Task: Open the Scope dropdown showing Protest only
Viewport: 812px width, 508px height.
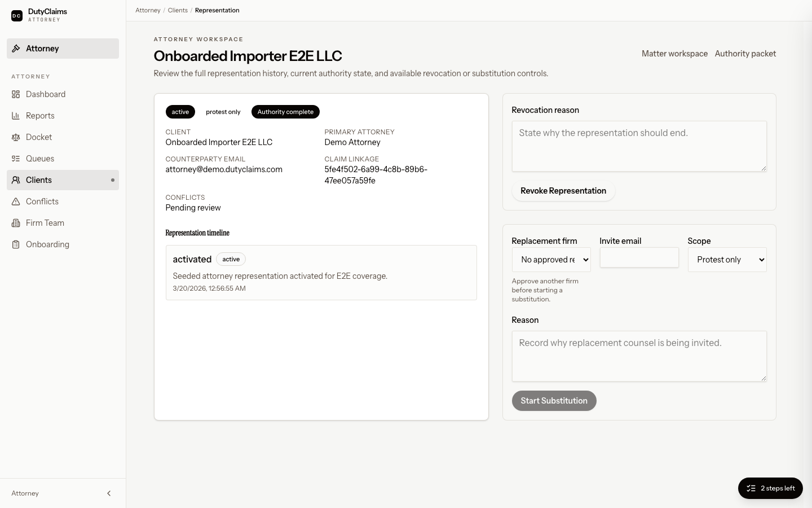Action: coord(727,260)
